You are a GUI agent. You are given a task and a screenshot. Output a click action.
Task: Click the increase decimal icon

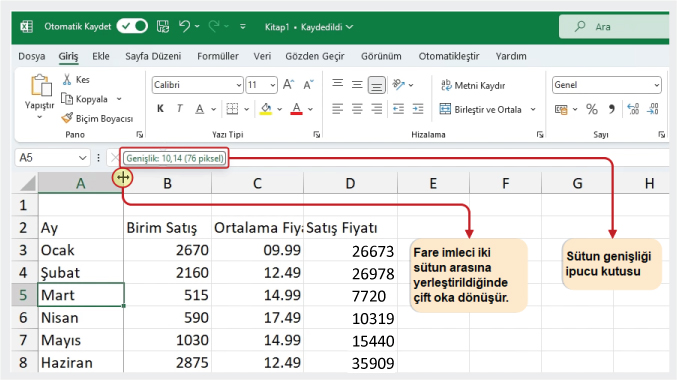[633, 109]
